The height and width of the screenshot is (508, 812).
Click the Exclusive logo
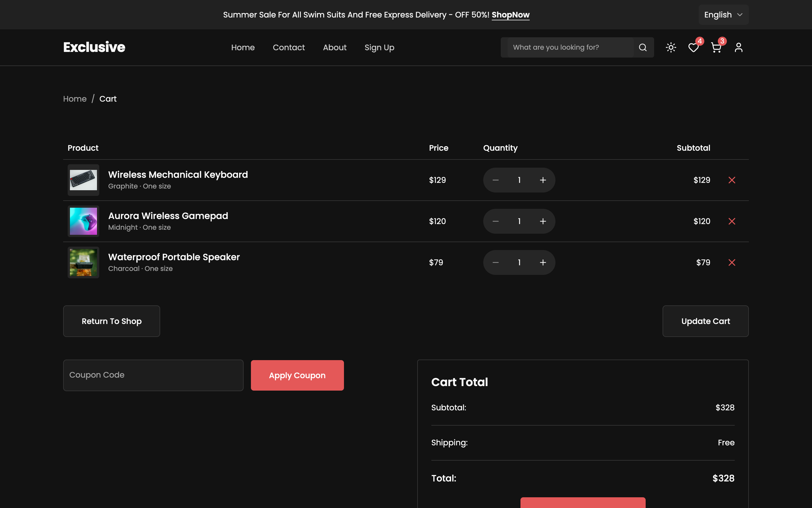pos(94,47)
